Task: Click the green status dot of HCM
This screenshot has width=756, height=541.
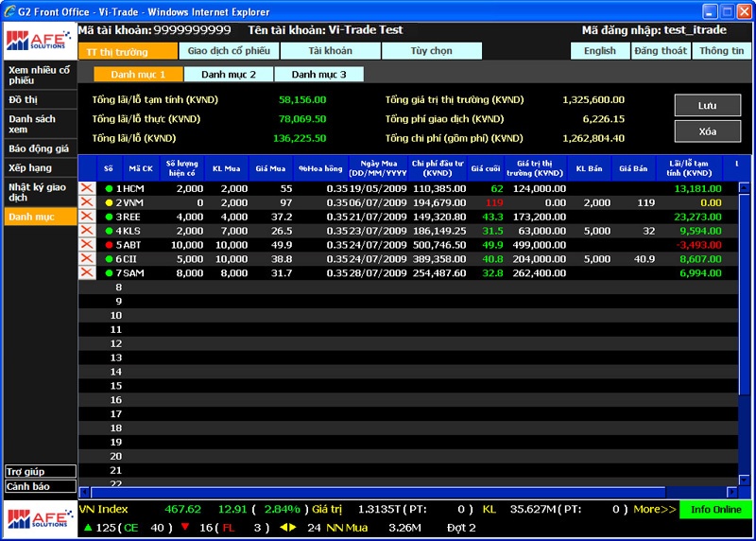Action: [x=109, y=189]
